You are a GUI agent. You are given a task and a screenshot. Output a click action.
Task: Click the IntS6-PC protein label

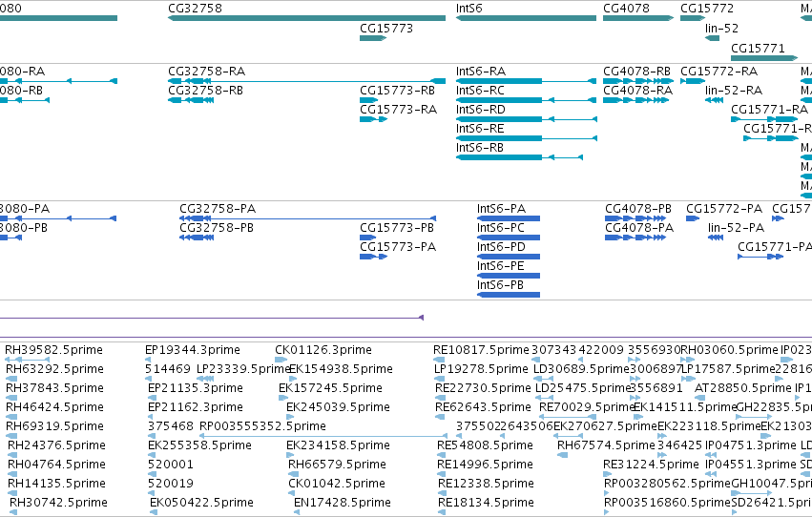tap(501, 228)
